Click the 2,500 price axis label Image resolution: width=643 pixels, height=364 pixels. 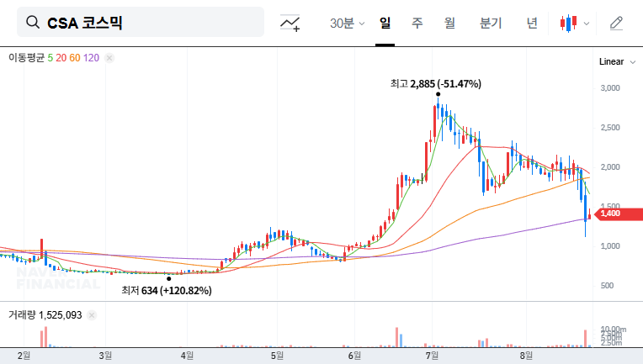click(610, 128)
